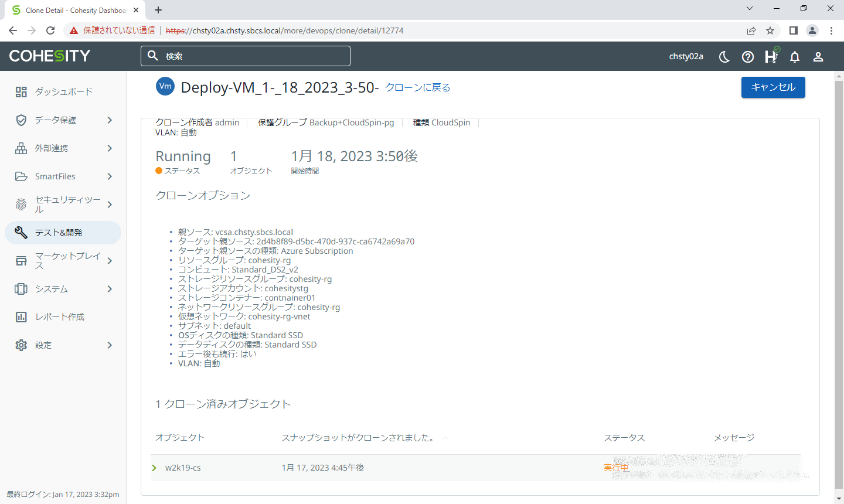844x504 pixels.
Task: Click the システム icon in sidebar
Action: point(21,289)
